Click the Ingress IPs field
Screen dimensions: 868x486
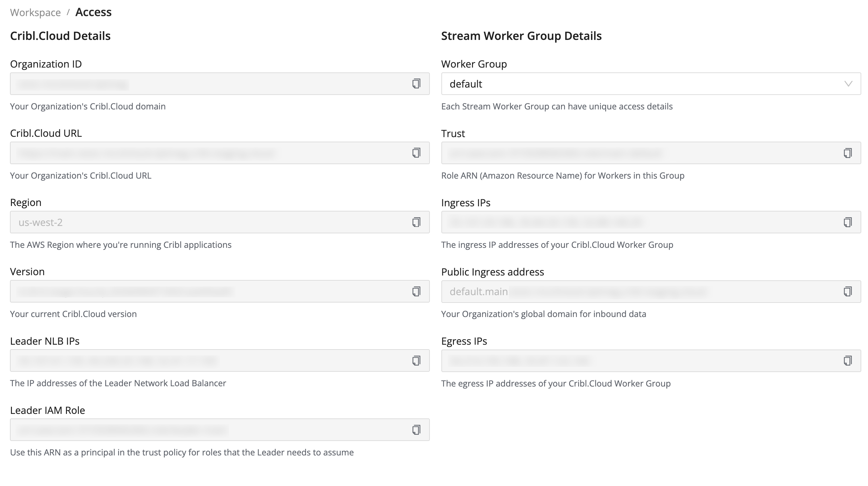click(651, 222)
